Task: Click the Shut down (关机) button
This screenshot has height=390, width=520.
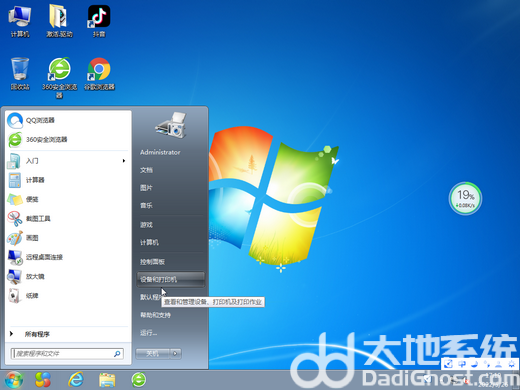Action: (x=153, y=354)
